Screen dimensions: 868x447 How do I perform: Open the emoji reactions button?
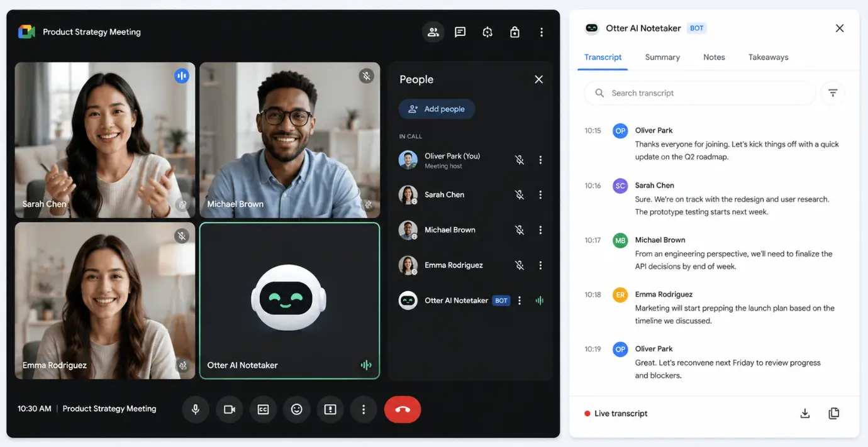[x=297, y=409]
